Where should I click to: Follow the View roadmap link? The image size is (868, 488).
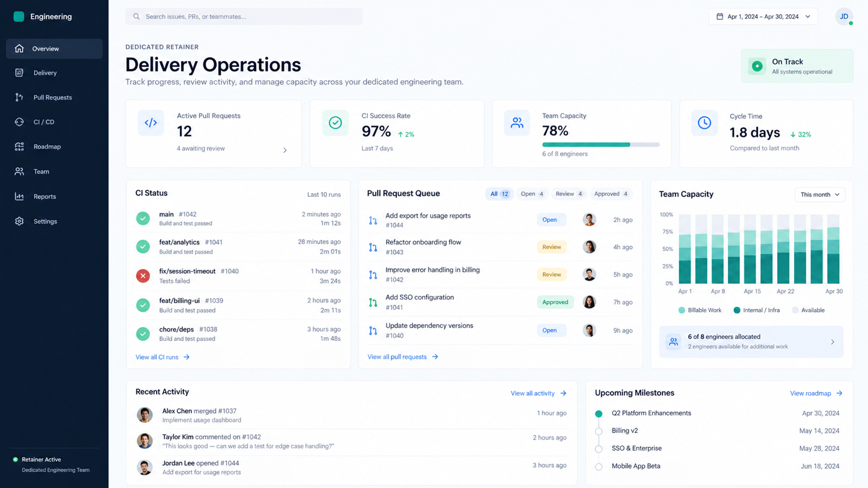(816, 393)
